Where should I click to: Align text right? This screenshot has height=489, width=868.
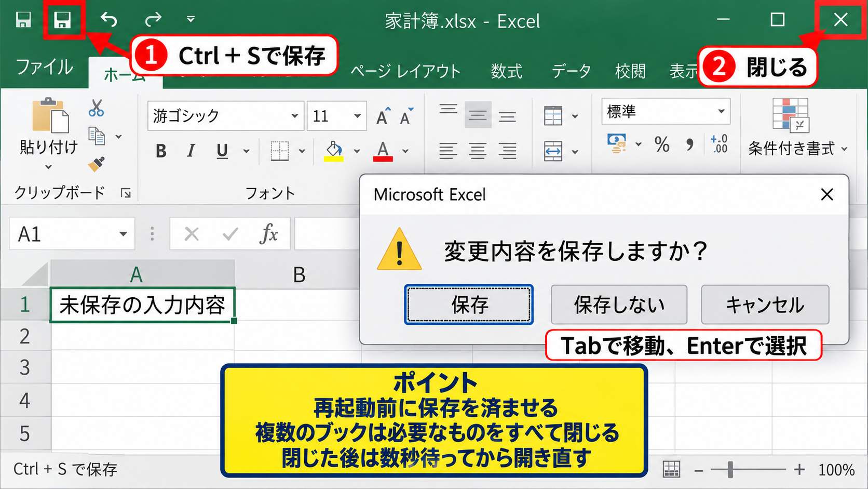pyautogui.click(x=507, y=151)
